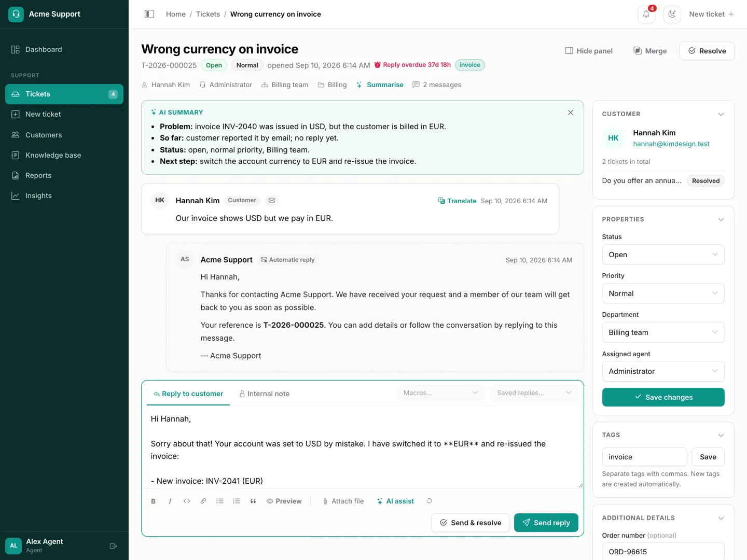Insert bulleted list in reply
Screen dimensions: 747x560
point(220,501)
